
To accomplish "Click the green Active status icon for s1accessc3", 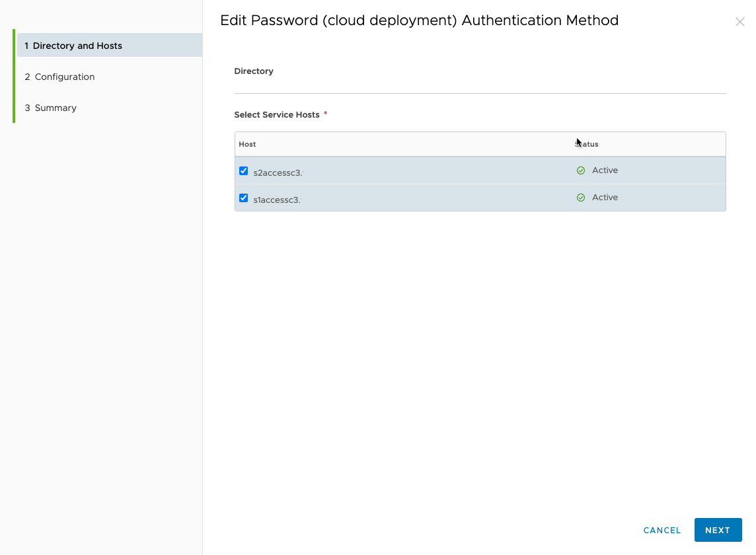I will [x=581, y=198].
